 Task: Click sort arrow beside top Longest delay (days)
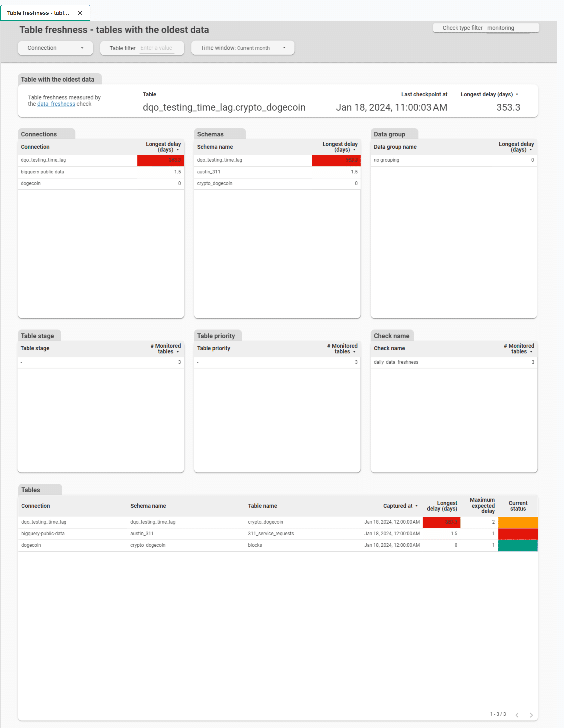point(517,94)
